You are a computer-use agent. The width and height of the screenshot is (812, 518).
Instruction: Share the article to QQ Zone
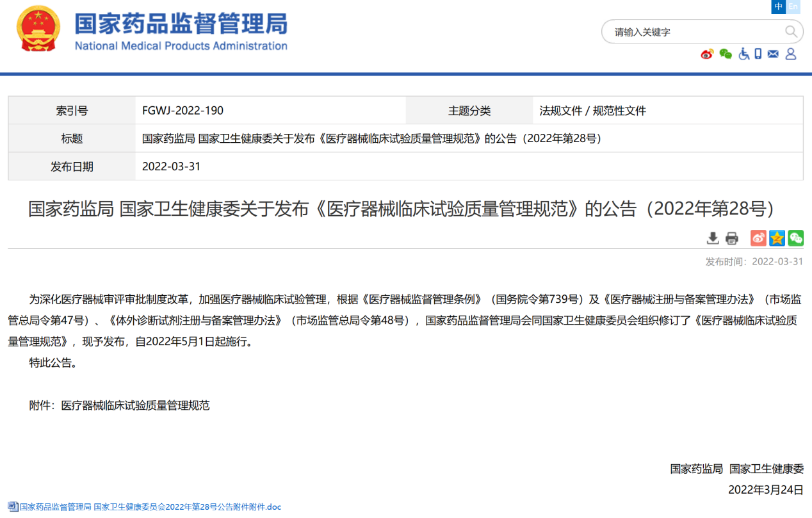(x=777, y=238)
